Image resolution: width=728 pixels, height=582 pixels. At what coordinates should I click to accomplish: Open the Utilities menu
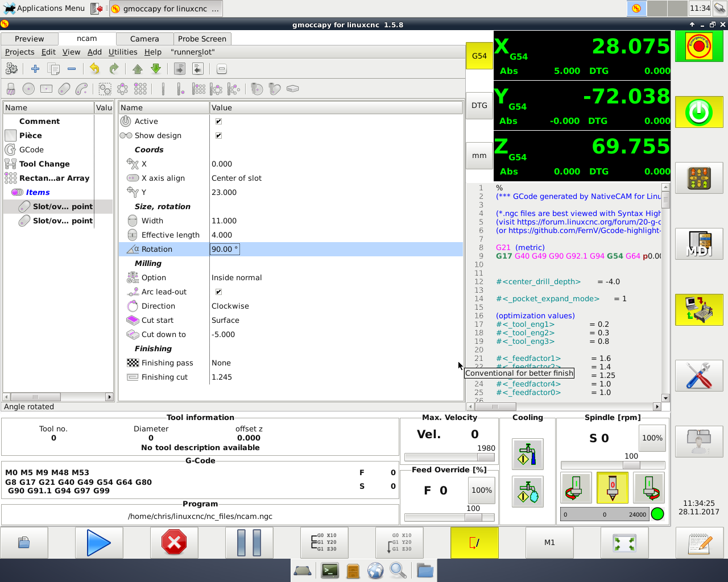[123, 52]
